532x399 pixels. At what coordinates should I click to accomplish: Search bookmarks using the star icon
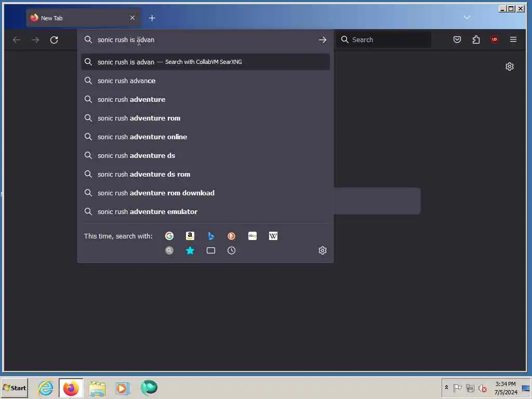[190, 250]
